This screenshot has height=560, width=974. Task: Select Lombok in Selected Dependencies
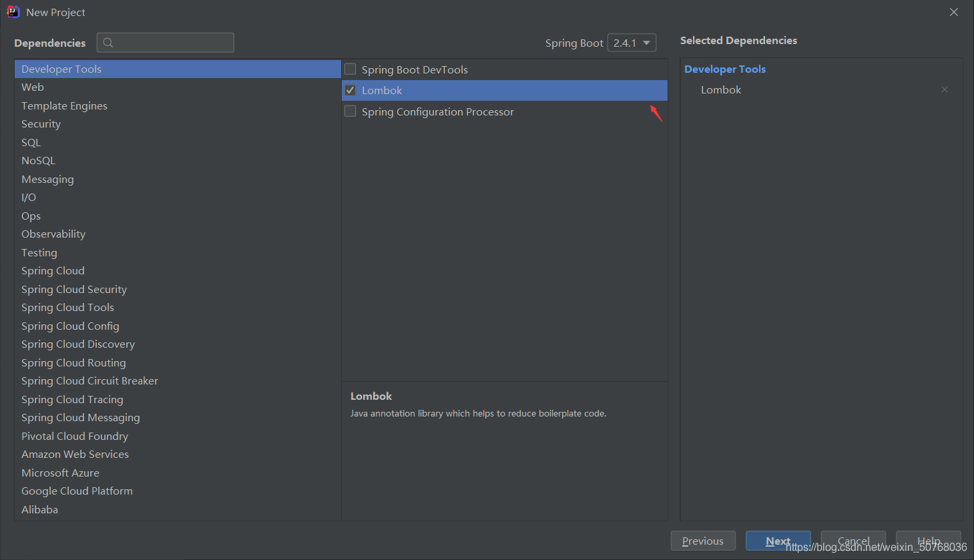pyautogui.click(x=721, y=89)
